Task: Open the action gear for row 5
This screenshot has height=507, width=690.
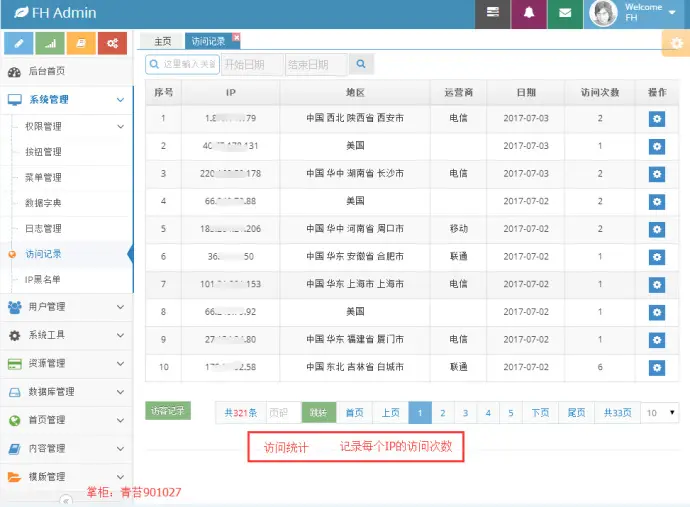Action: coord(657,229)
